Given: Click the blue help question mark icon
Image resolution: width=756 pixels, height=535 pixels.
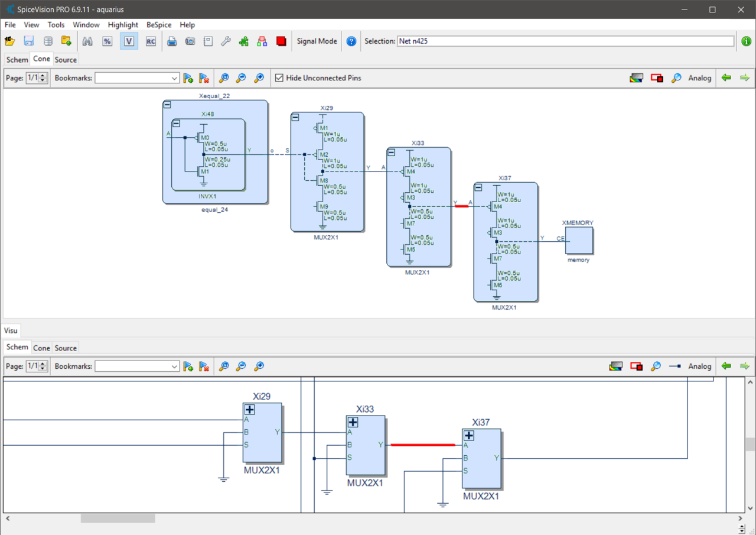Looking at the screenshot, I should 351,41.
